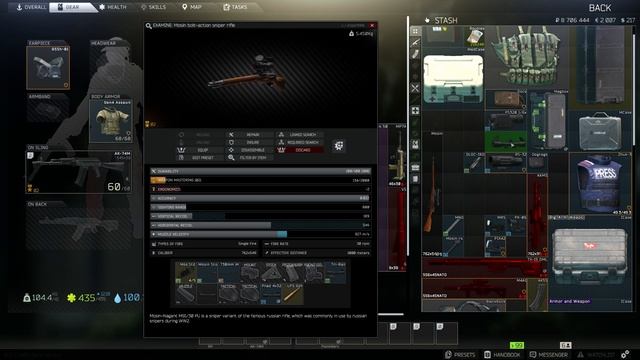Select the crossed-tools stash filter icon
The image size is (640, 360).
(x=415, y=88)
